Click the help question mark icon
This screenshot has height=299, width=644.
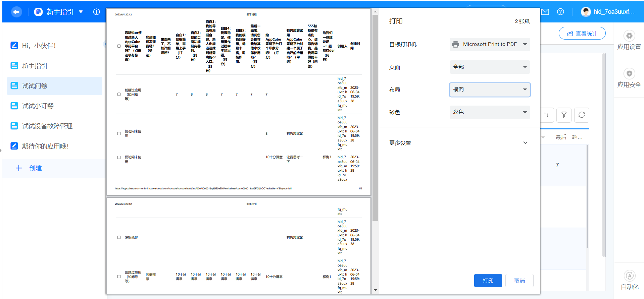click(x=560, y=12)
